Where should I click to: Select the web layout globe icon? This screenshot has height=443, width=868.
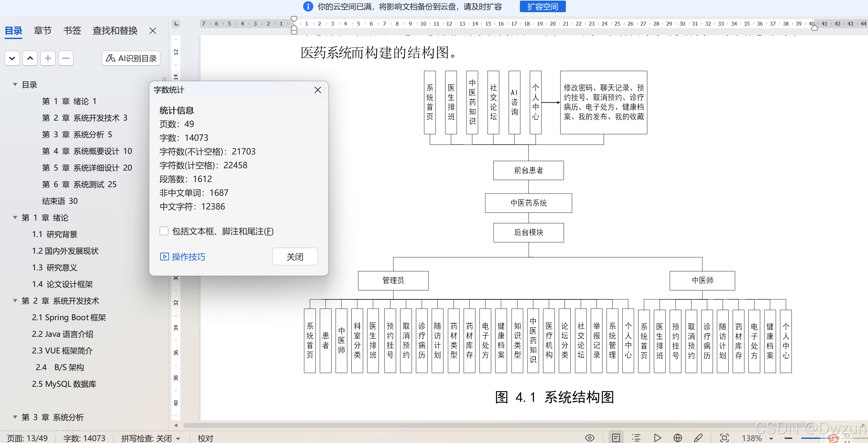tap(678, 438)
